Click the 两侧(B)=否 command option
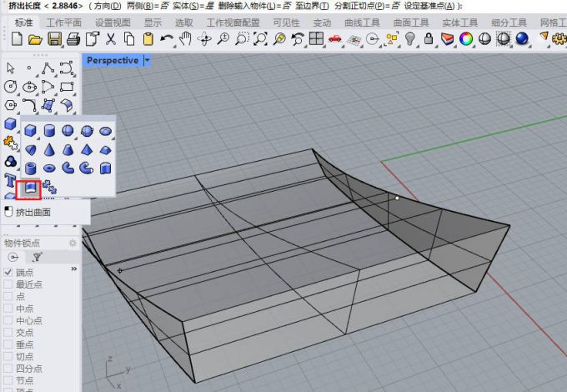This screenshot has height=392, width=567. click(148, 6)
